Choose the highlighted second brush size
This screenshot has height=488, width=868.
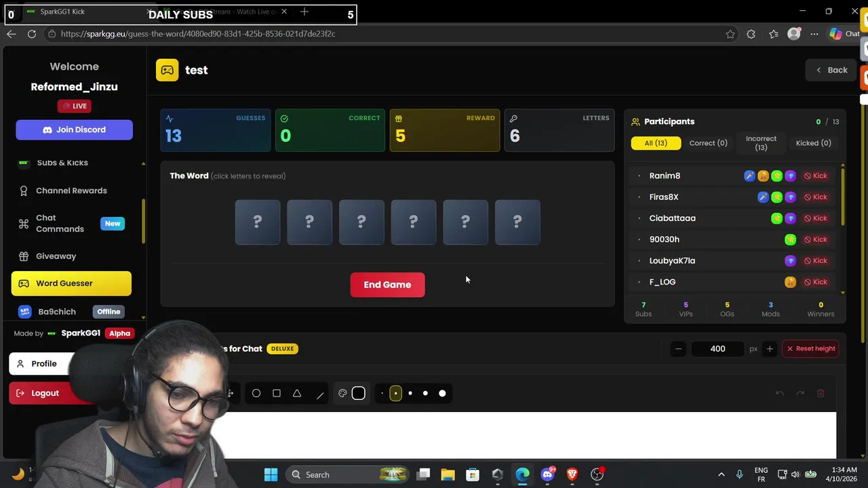tap(396, 393)
